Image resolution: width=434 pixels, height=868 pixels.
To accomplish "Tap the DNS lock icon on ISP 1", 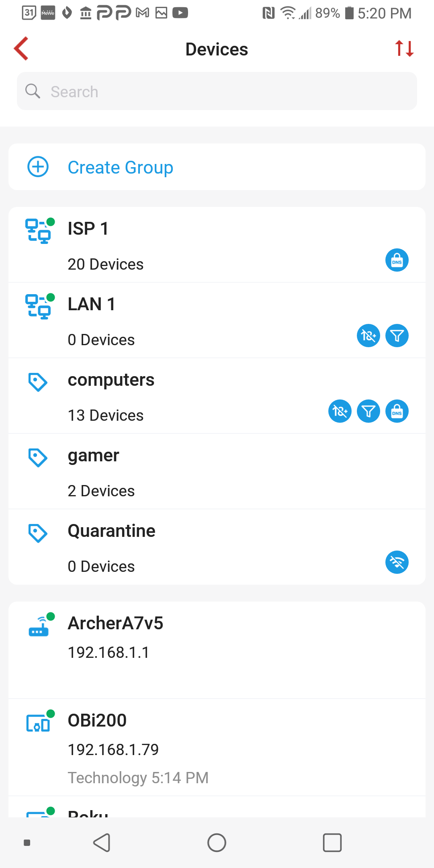I will click(x=397, y=260).
